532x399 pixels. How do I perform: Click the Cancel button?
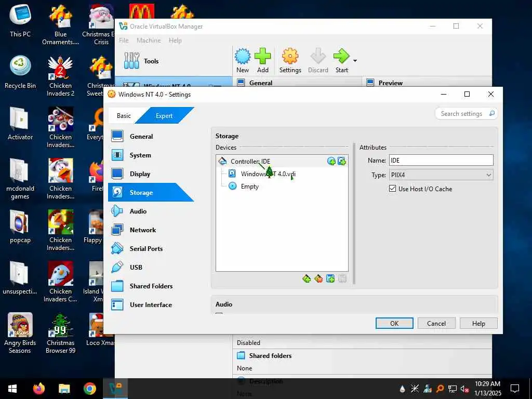click(x=436, y=323)
